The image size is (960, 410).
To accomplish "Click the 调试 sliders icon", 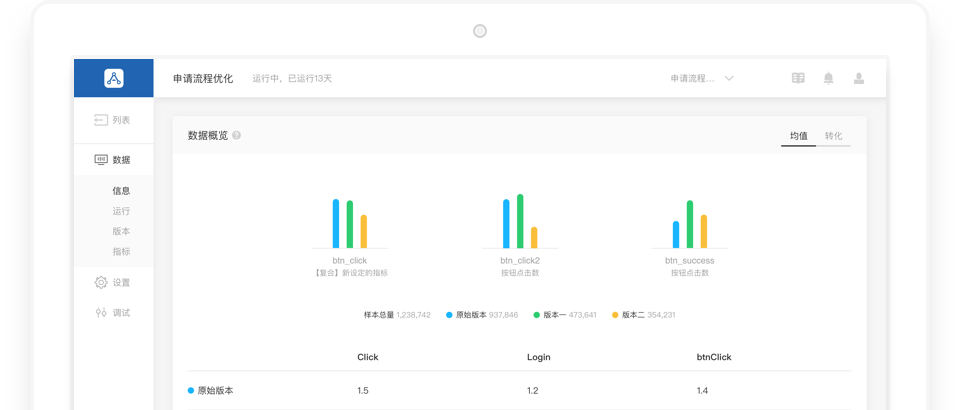I will [101, 313].
